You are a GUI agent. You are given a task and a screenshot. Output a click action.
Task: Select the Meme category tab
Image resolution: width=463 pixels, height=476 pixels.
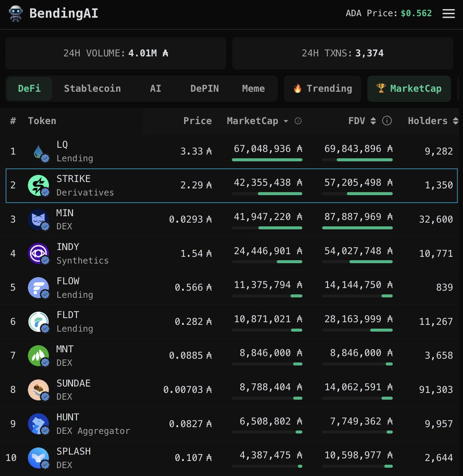253,88
